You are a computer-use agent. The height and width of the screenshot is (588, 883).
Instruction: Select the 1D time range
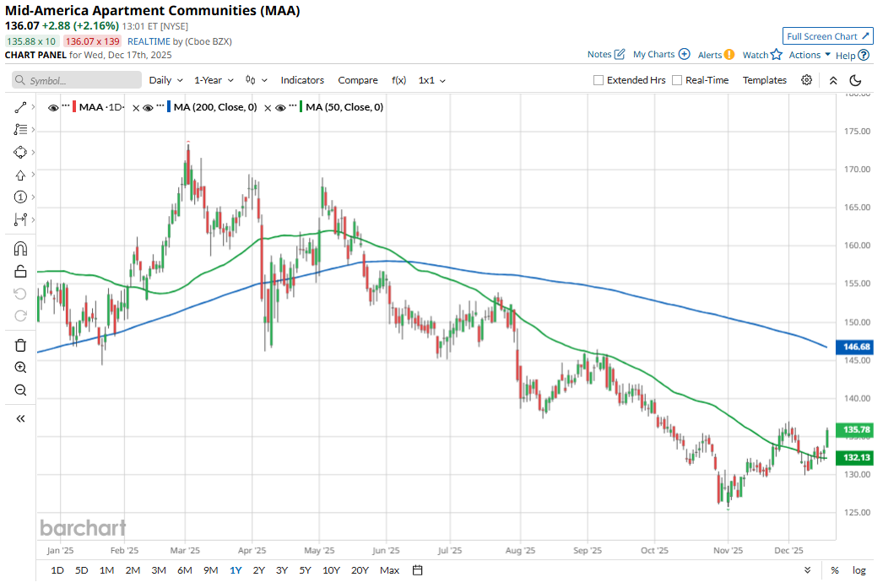point(57,570)
